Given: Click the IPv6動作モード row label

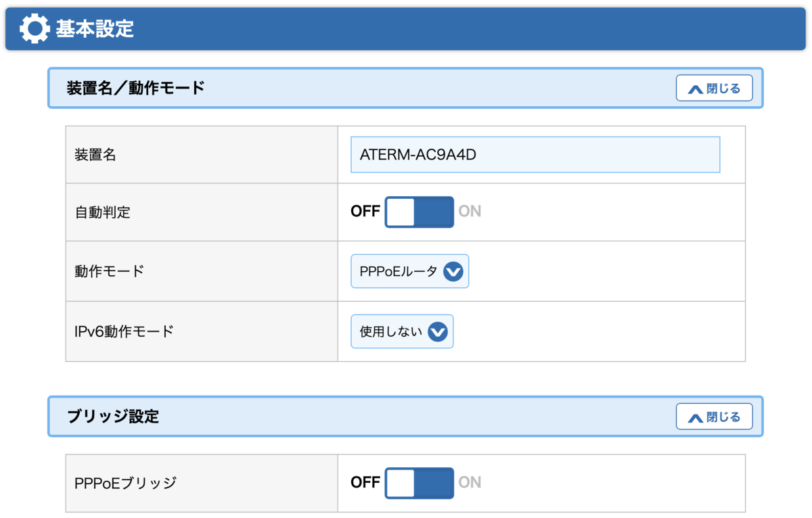Looking at the screenshot, I should tap(124, 331).
